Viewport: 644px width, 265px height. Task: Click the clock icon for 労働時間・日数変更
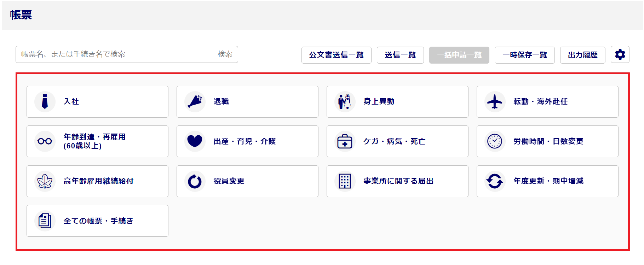pyautogui.click(x=495, y=141)
